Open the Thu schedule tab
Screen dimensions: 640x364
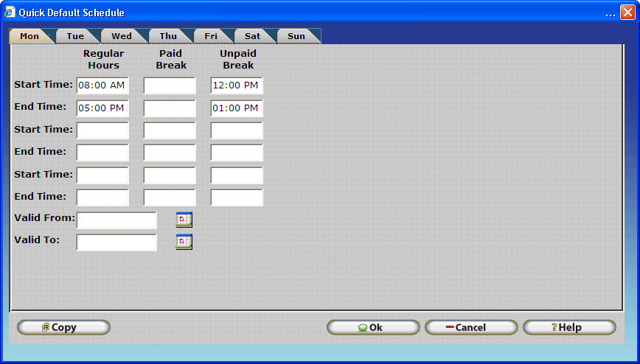click(168, 36)
